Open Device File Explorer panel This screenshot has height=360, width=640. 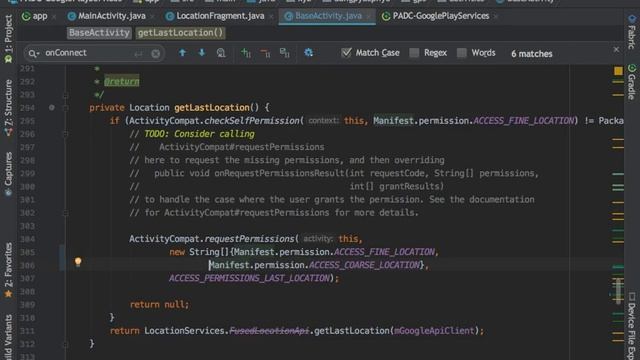[x=632, y=327]
